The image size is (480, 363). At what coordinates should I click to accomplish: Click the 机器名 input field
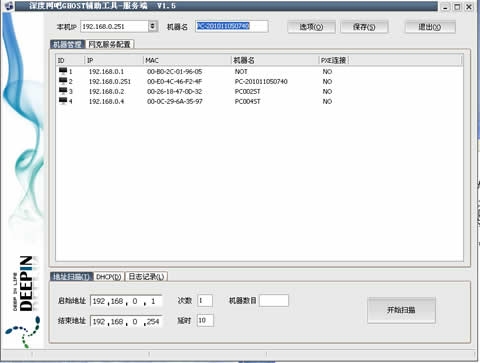(232, 26)
